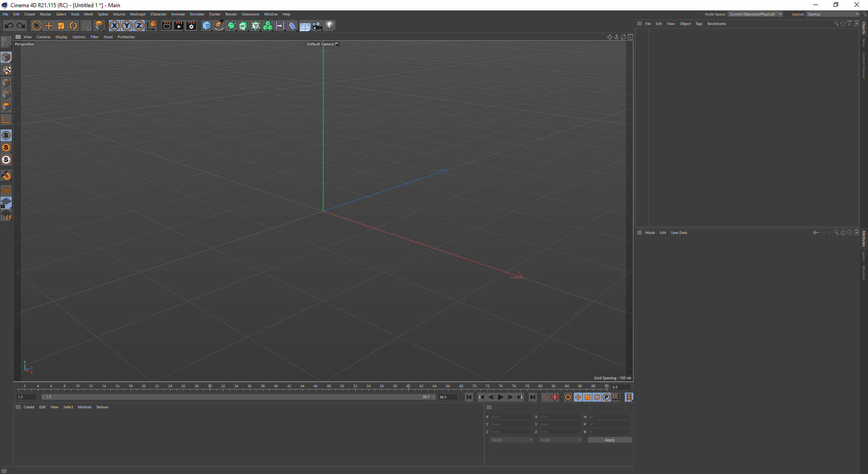Open Attributes panel Mode menu
Viewport: 868px width, 474px height.
tap(650, 232)
